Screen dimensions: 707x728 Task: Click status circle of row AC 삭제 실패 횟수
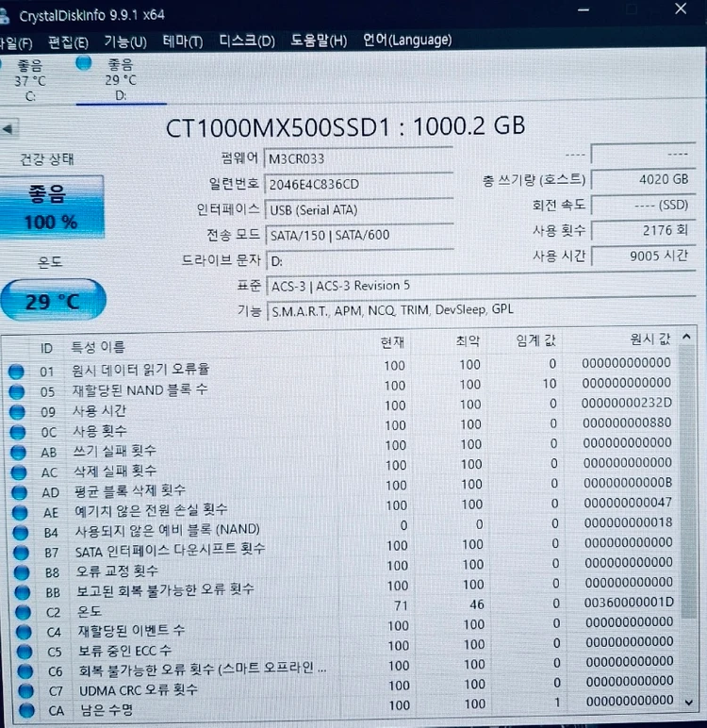(19, 472)
